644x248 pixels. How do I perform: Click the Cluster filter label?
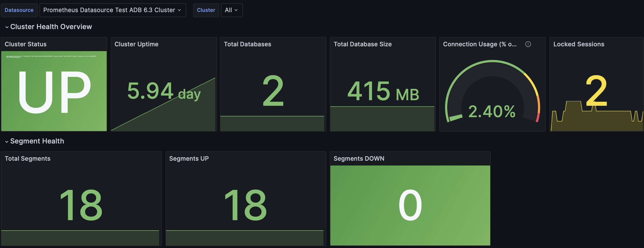click(206, 10)
